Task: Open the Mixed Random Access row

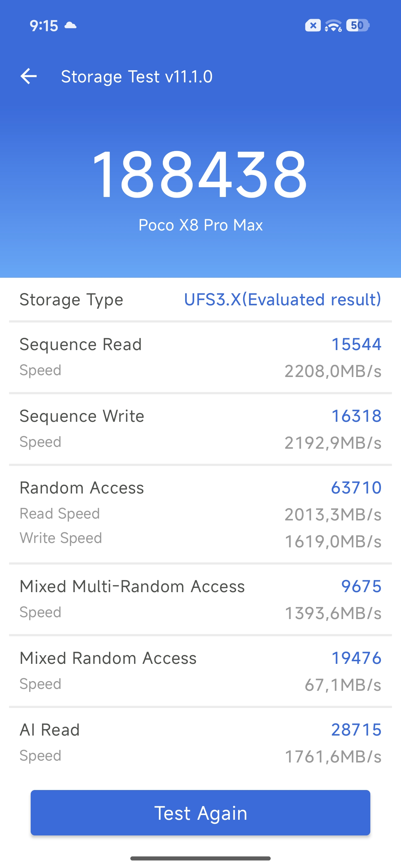Action: pyautogui.click(x=200, y=671)
